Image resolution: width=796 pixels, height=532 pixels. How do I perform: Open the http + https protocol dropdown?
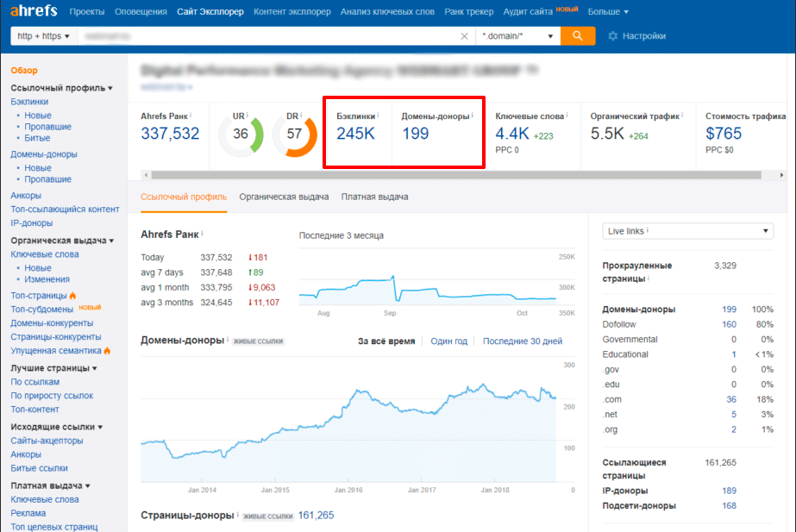(43, 36)
